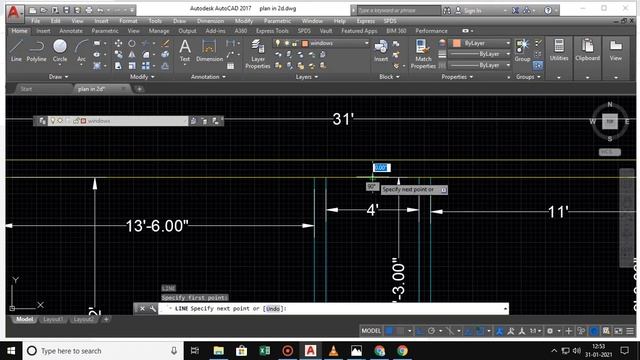The height and width of the screenshot is (360, 640).
Task: Close the command line with X button
Action: click(142, 309)
